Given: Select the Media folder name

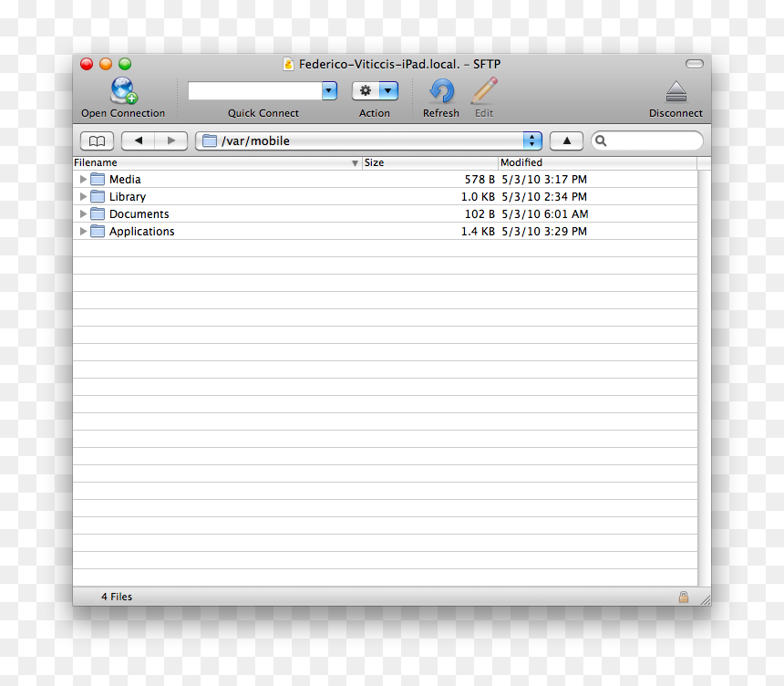Looking at the screenshot, I should (125, 179).
